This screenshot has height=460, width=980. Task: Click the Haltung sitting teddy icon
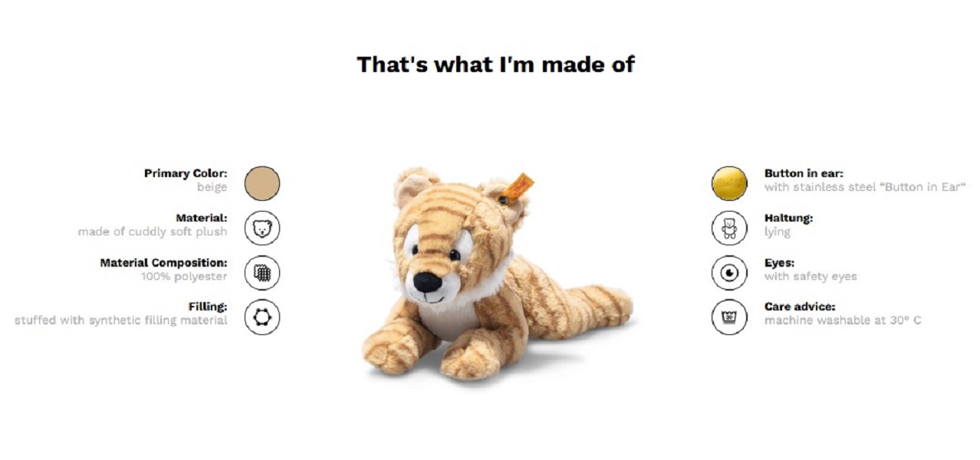point(729,228)
